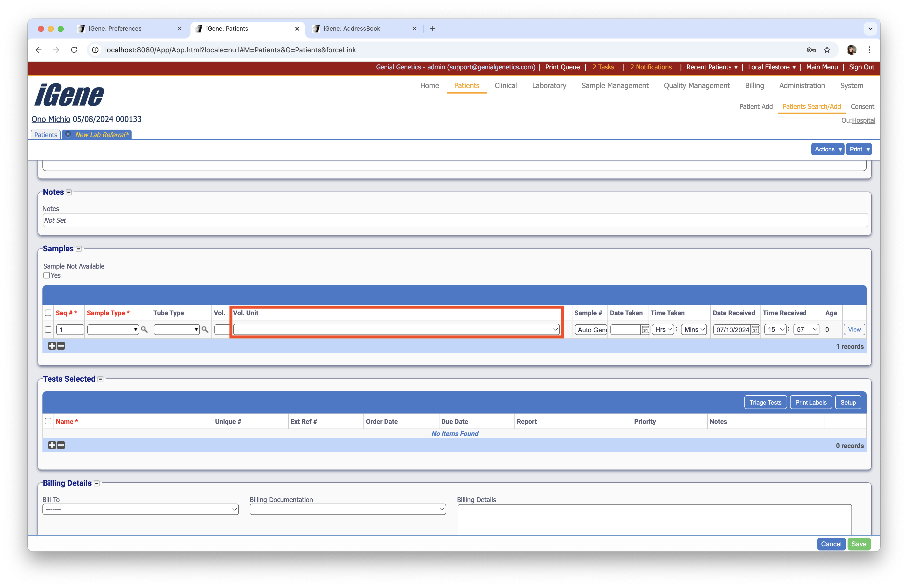The width and height of the screenshot is (908, 588).
Task: Remove a test row with the minus icon
Action: point(61,445)
